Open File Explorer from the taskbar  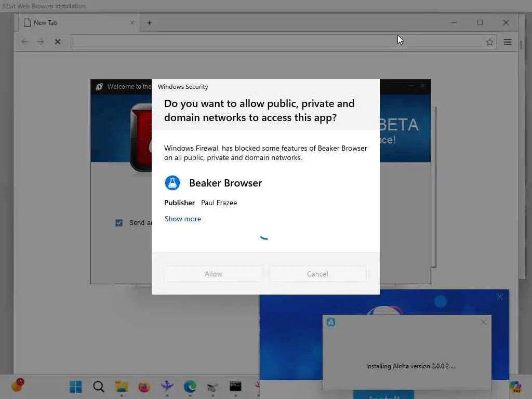[x=122, y=387]
